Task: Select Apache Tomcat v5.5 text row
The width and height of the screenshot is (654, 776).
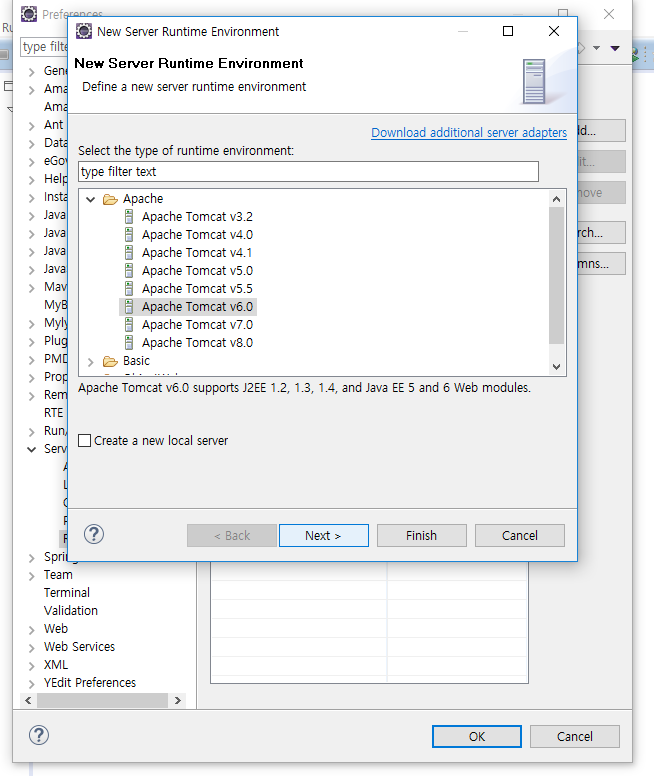Action: point(197,289)
